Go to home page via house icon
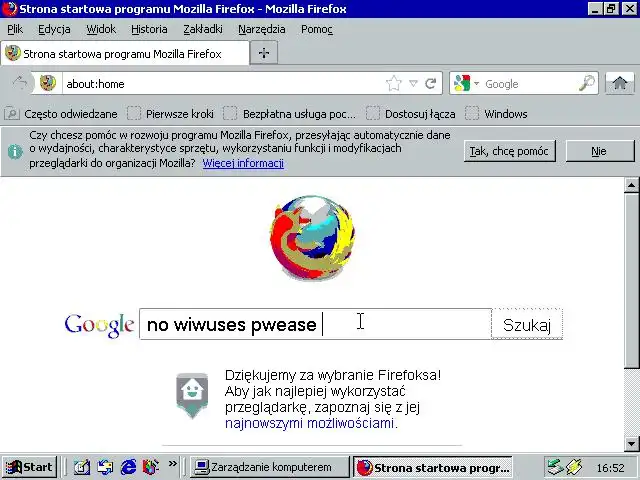Image resolution: width=640 pixels, height=480 pixels. [620, 83]
